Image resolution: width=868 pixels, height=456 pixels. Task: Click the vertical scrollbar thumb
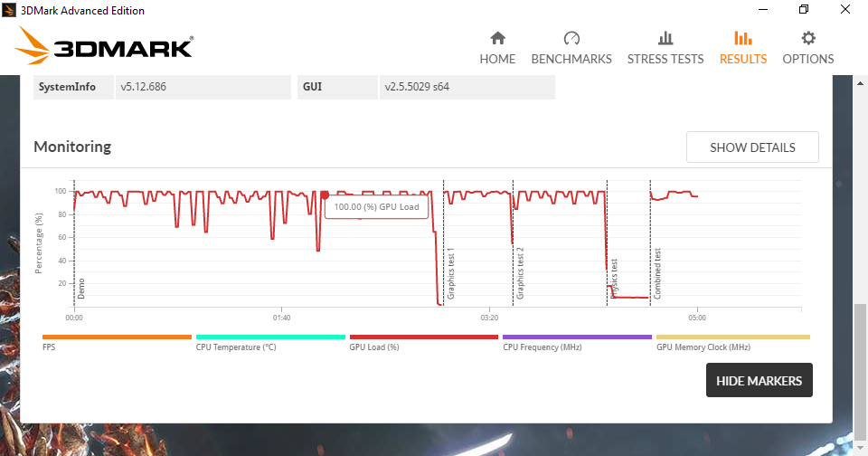click(860, 371)
